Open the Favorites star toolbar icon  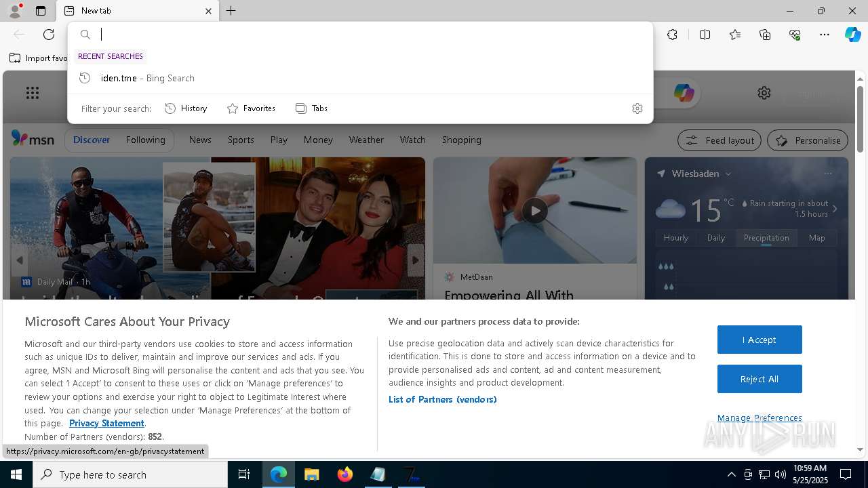pyautogui.click(x=735, y=35)
